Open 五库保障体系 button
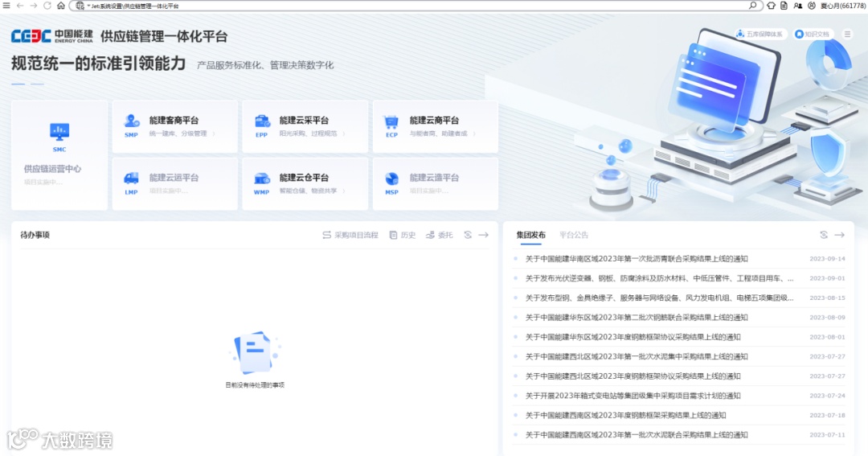The width and height of the screenshot is (868, 456). point(760,35)
